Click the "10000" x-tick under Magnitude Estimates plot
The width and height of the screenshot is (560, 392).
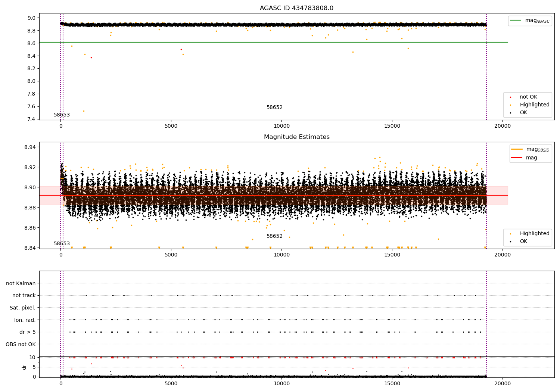(281, 255)
